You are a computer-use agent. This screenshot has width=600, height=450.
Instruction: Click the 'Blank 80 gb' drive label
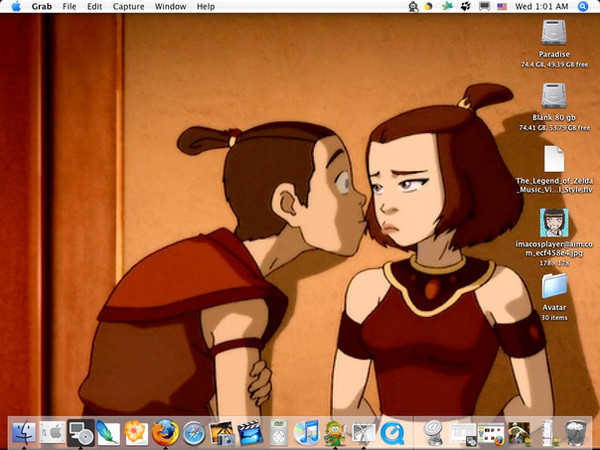pyautogui.click(x=554, y=117)
